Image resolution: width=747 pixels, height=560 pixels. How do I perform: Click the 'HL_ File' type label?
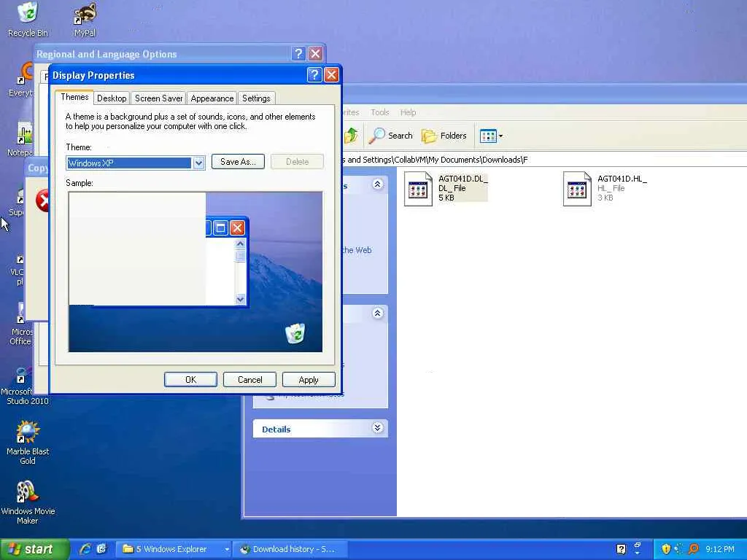pos(611,188)
